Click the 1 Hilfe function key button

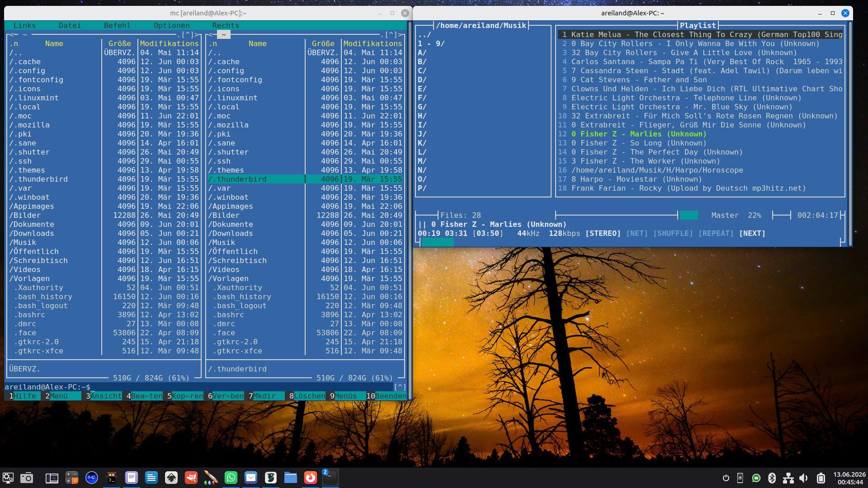coord(23,396)
